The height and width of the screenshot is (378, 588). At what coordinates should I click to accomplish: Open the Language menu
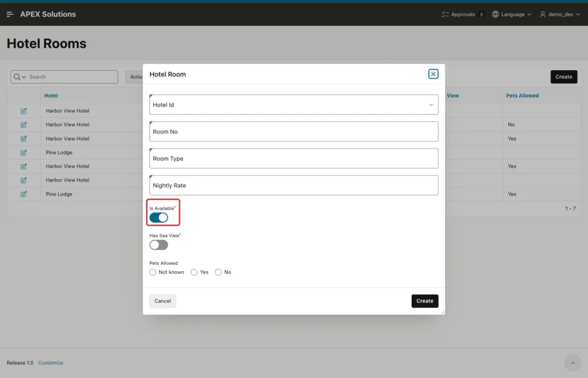tap(512, 14)
